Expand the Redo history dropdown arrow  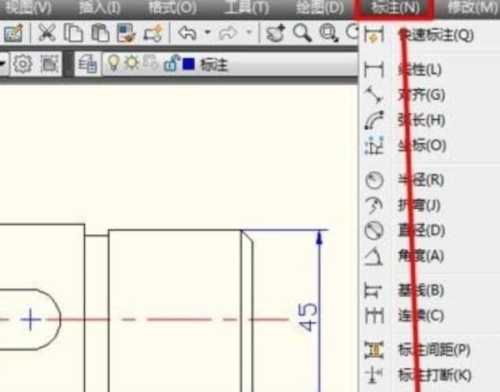point(248,33)
